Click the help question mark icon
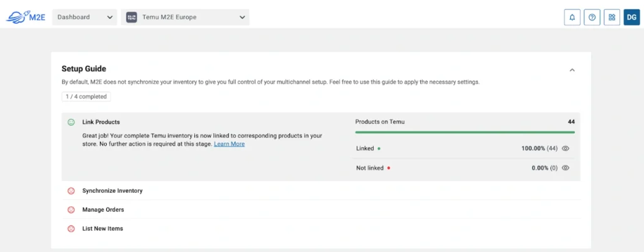 (x=592, y=18)
